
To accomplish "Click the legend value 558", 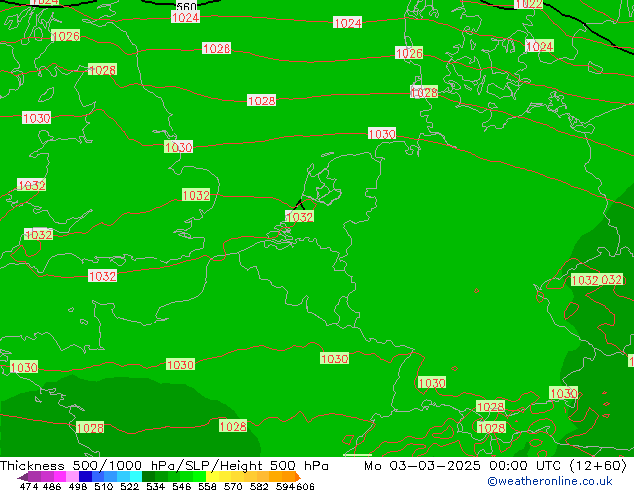I will coord(207,486).
